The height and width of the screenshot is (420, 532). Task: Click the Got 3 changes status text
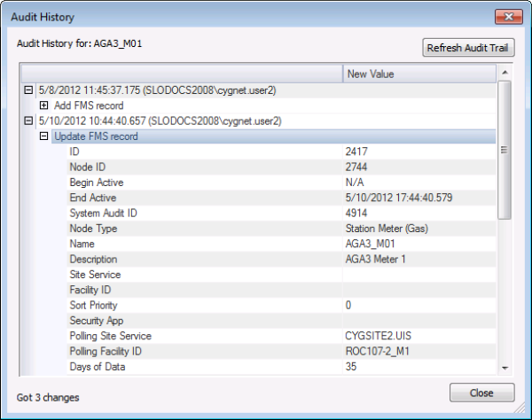(x=48, y=398)
